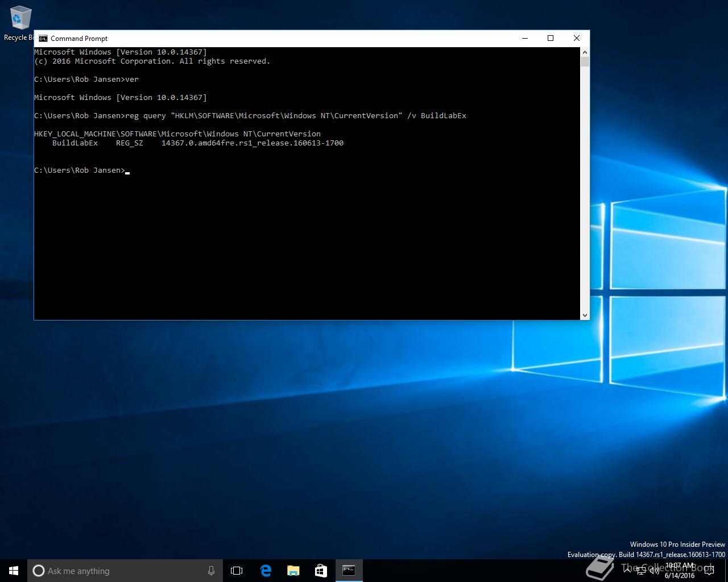Image resolution: width=728 pixels, height=582 pixels.
Task: Minimize the Command Prompt window
Action: click(525, 38)
